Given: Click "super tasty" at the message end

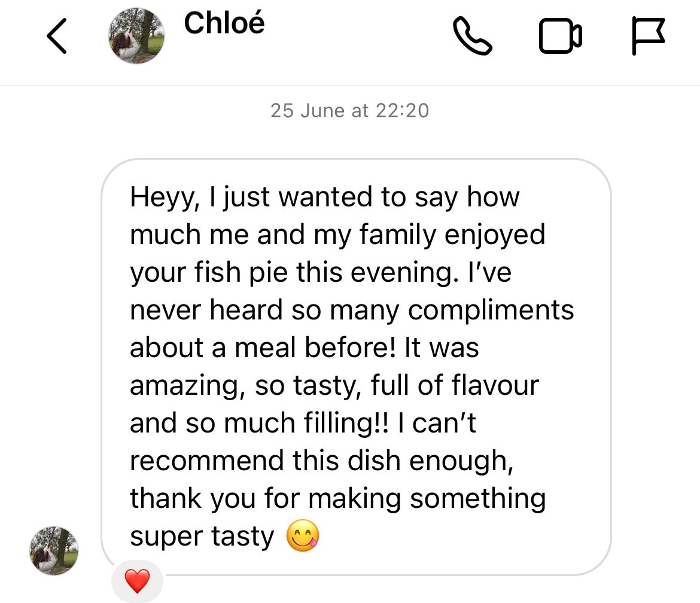Looking at the screenshot, I should 202,537.
